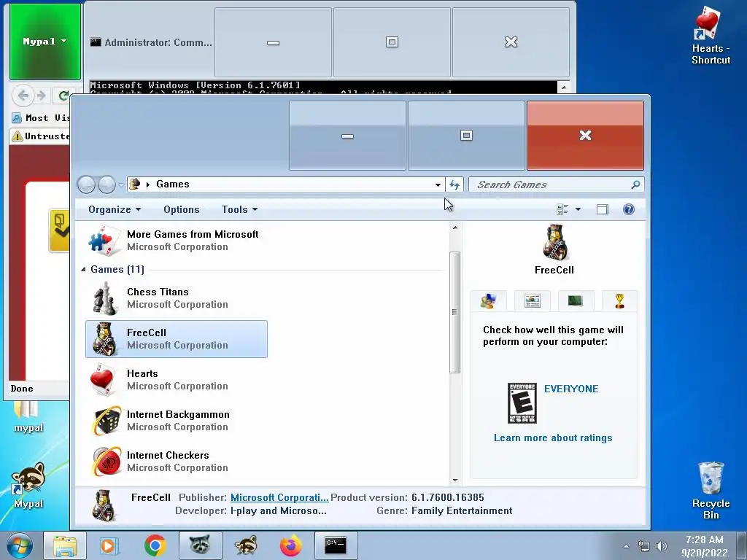The width and height of the screenshot is (747, 560).
Task: Click the reload button in Mypal browser
Action: [x=63, y=96]
